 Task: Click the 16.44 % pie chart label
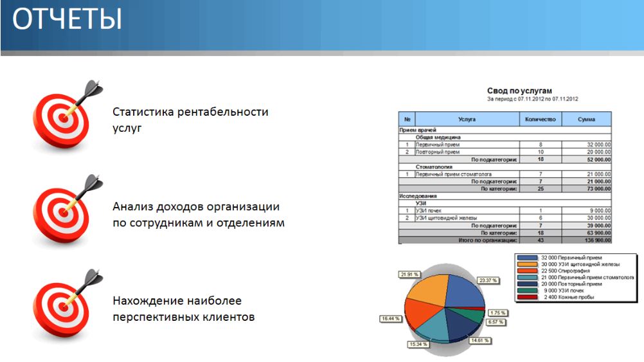coord(391,318)
